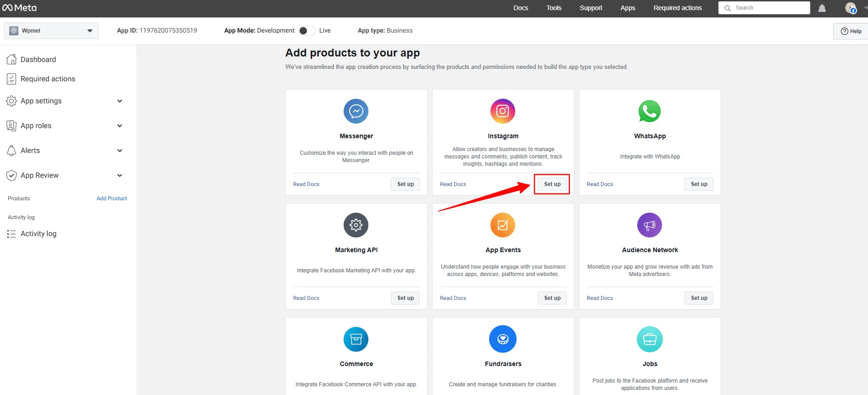Click the App Review shield icon

click(x=11, y=175)
